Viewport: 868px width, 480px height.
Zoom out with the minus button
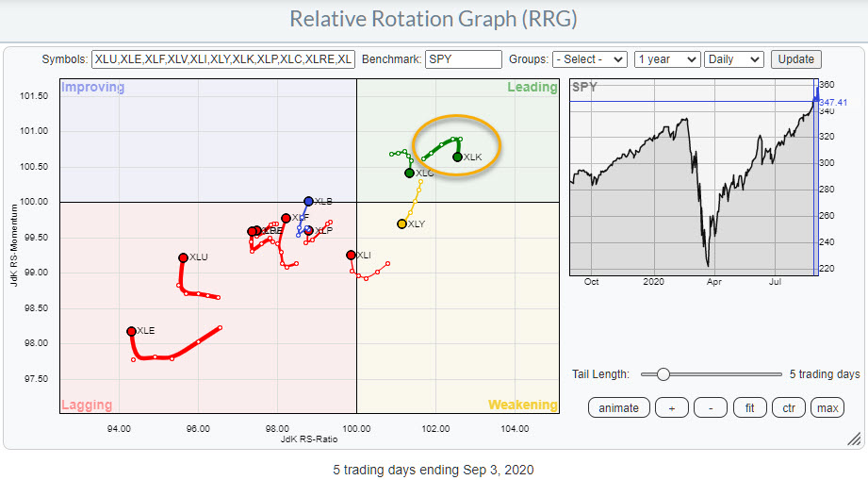pyautogui.click(x=710, y=408)
